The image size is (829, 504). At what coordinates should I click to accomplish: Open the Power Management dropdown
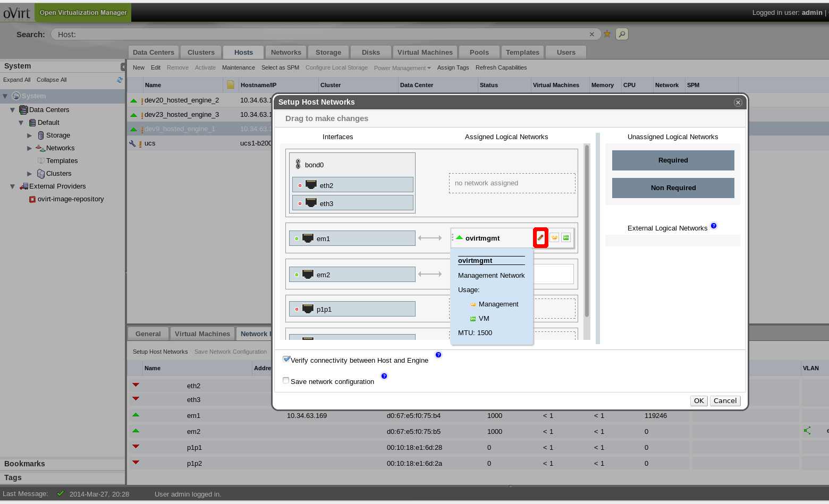[402, 68]
